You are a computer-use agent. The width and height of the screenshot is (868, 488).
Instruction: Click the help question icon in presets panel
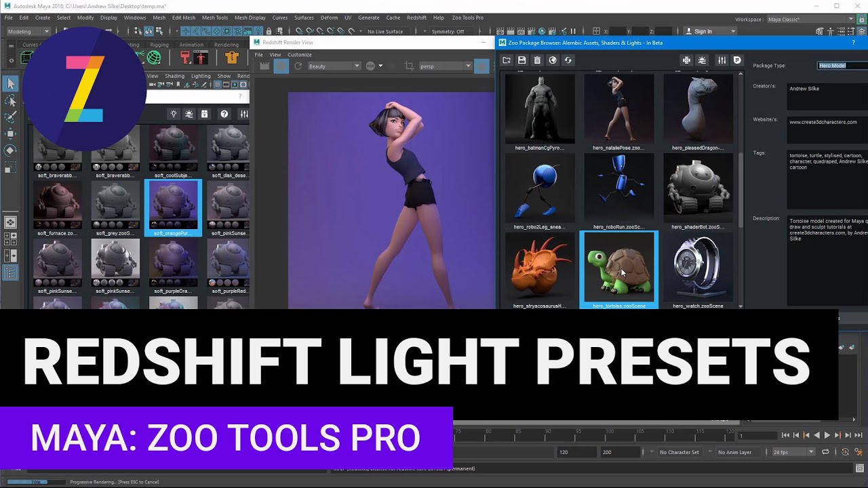[224, 114]
